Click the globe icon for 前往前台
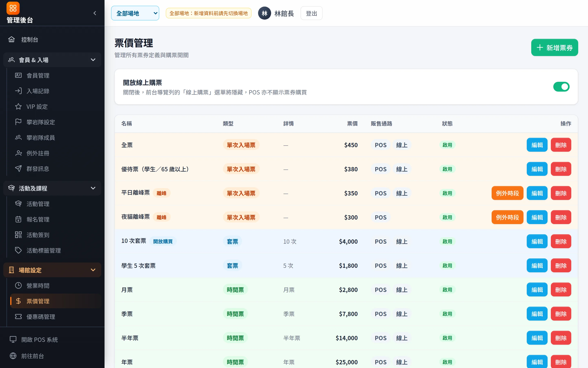This screenshot has width=588, height=368. pos(13,356)
